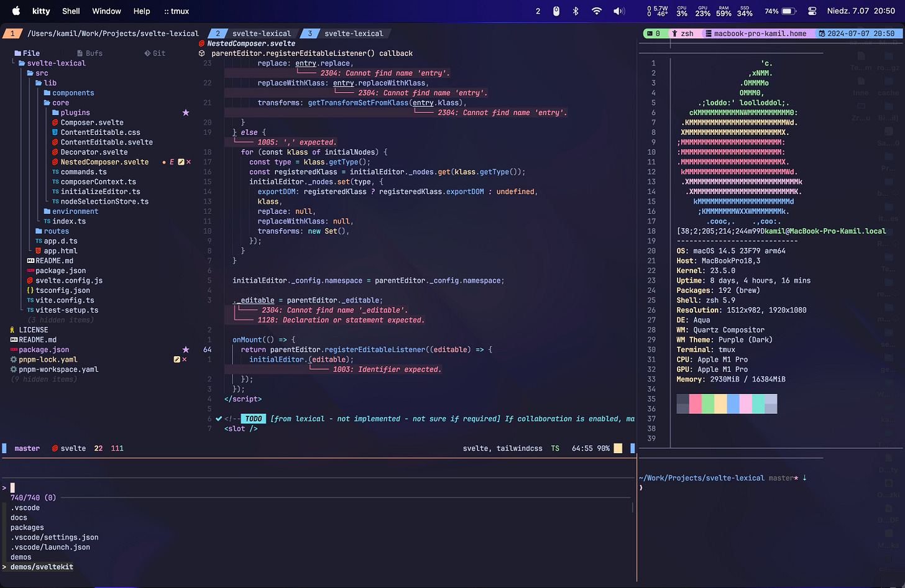Open the Shell menu
The width and height of the screenshot is (905, 588).
71,11
